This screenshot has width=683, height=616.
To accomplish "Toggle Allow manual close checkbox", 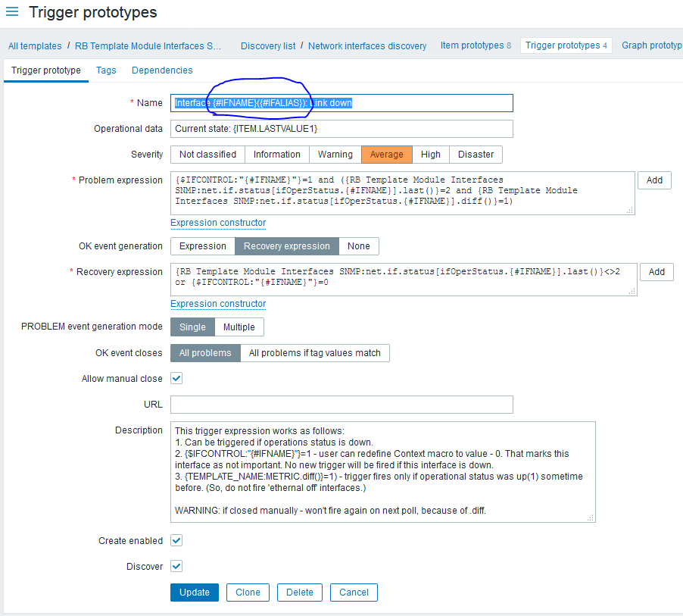I will (176, 378).
